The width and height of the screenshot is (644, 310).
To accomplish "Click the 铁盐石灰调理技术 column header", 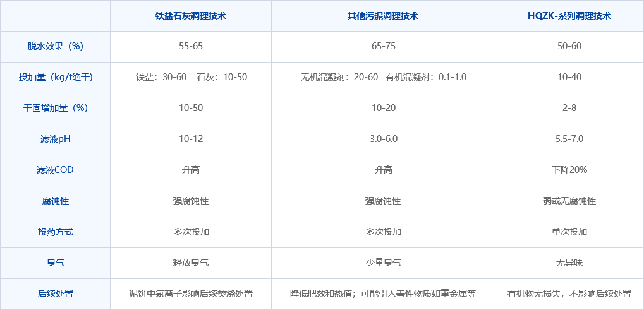I will pos(191,16).
